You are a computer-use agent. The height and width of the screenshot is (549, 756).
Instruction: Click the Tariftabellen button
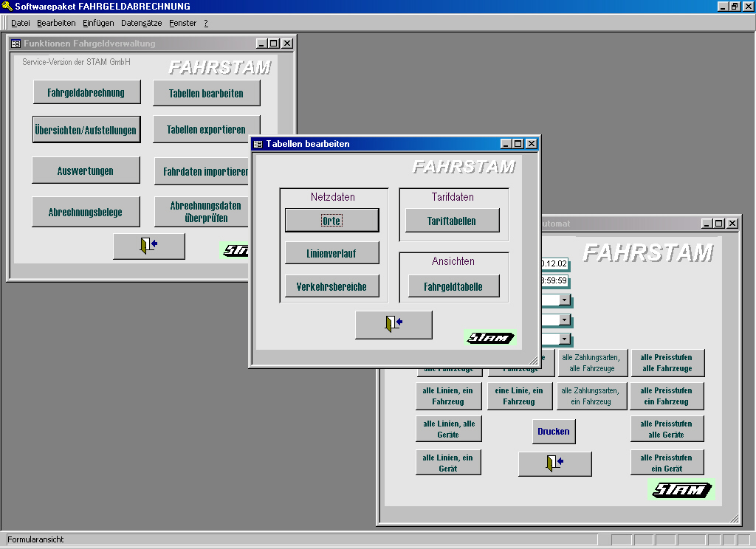[x=452, y=221]
